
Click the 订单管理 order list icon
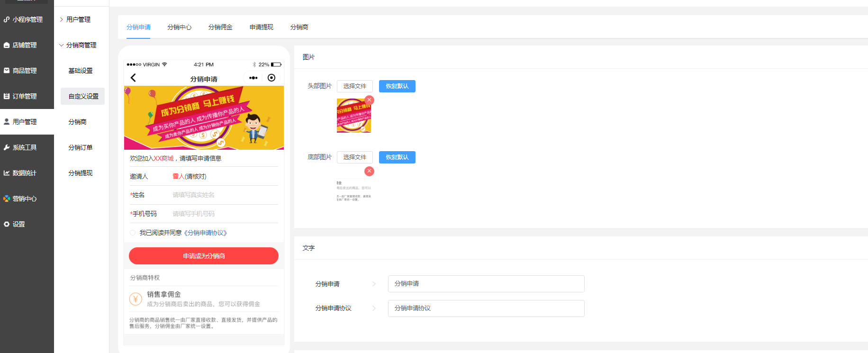pos(7,96)
